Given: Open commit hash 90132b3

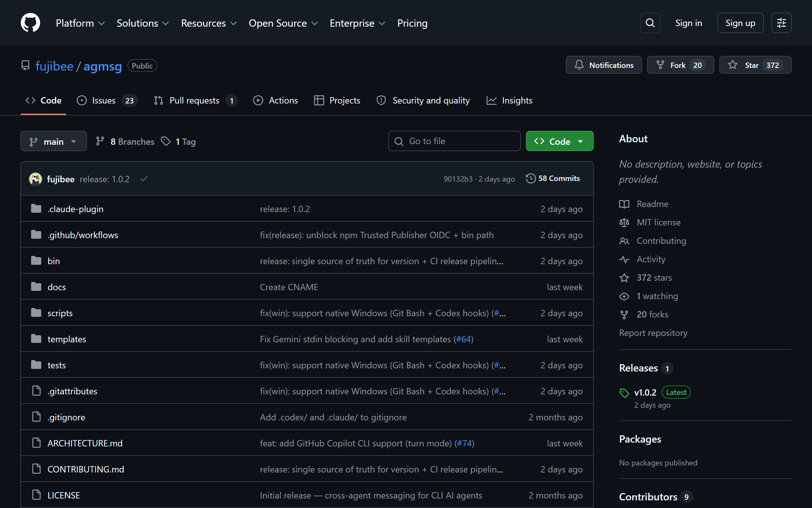Looking at the screenshot, I should (458, 179).
